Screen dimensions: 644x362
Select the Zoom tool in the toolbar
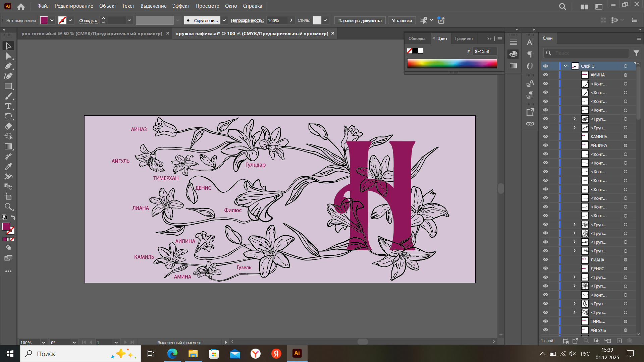8,207
